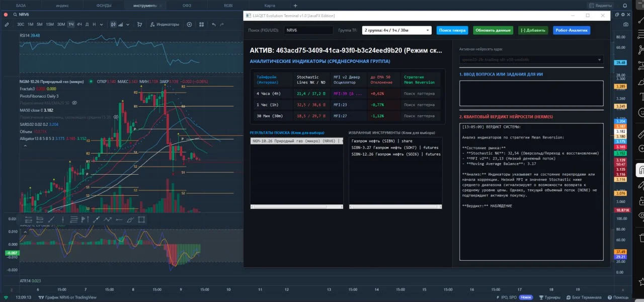
Task: Open the active neural network model dropdown
Action: click(x=531, y=59)
